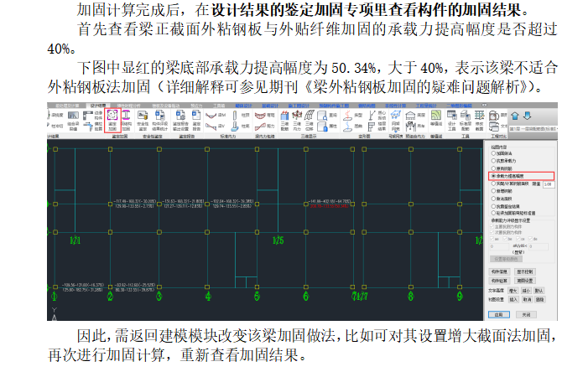This screenshot has width=588, height=377.
Task: Open 安全性鉴定 results
Action: [x=143, y=121]
